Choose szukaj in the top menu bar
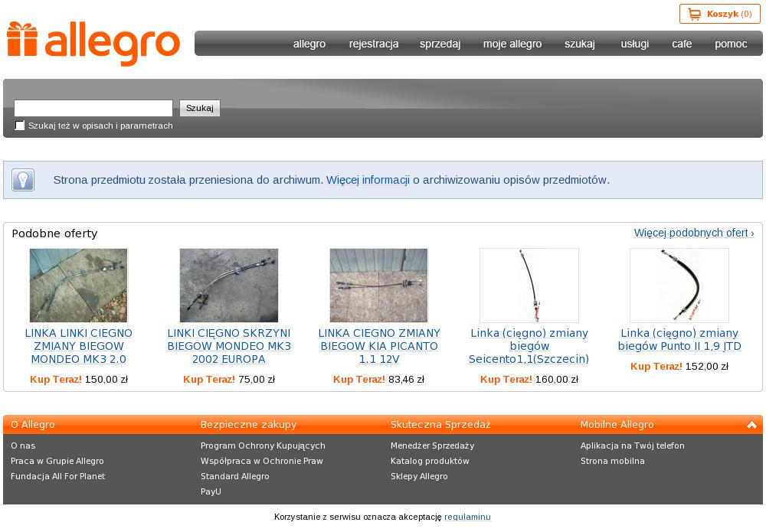The height and width of the screenshot is (532, 766). pyautogui.click(x=580, y=44)
